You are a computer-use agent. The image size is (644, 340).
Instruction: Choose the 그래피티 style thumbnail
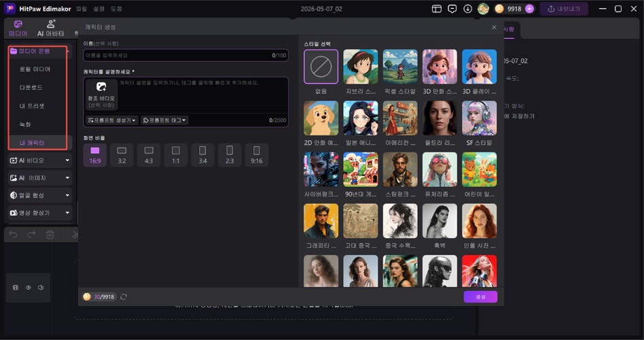click(321, 221)
